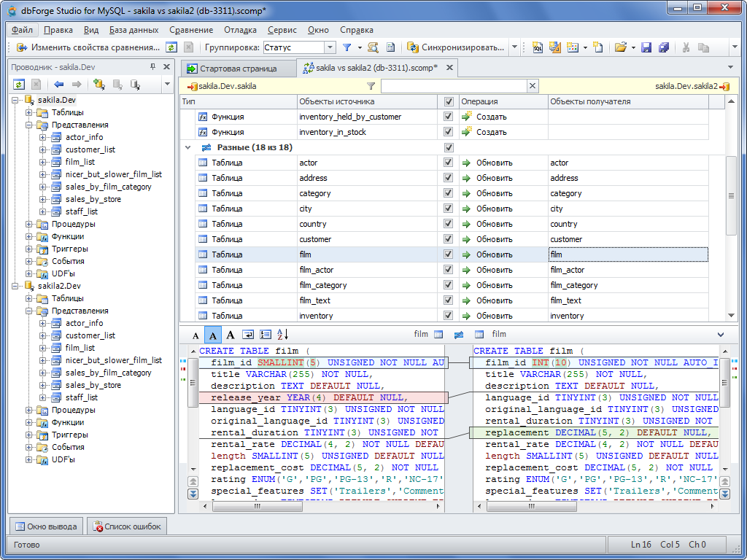
Task: Click the word wrap icon in diff panel
Action: 248,335
